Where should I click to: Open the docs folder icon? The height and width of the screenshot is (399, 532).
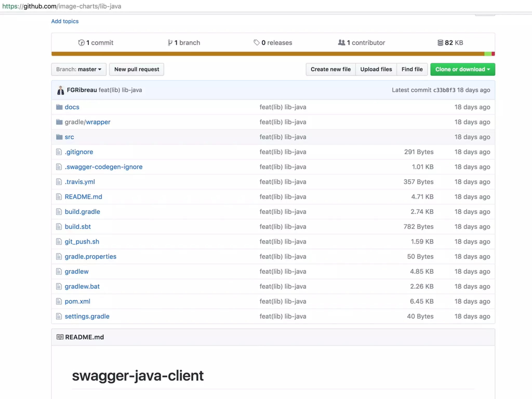pos(59,107)
